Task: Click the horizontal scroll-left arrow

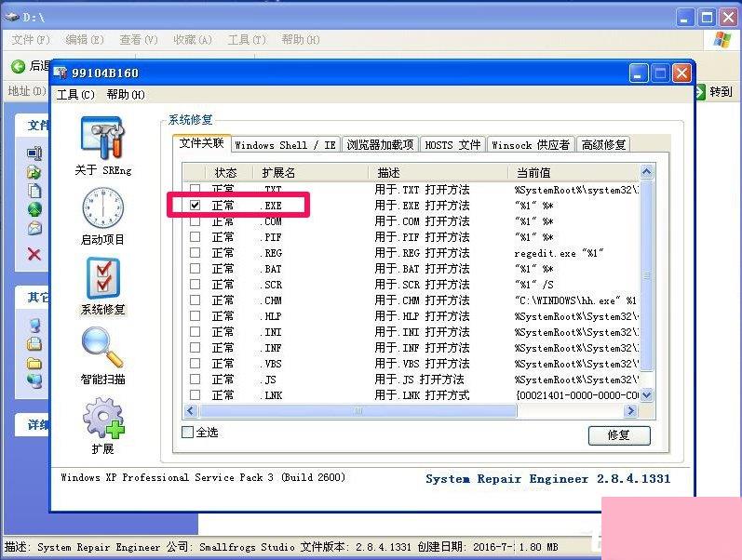Action: pos(190,411)
